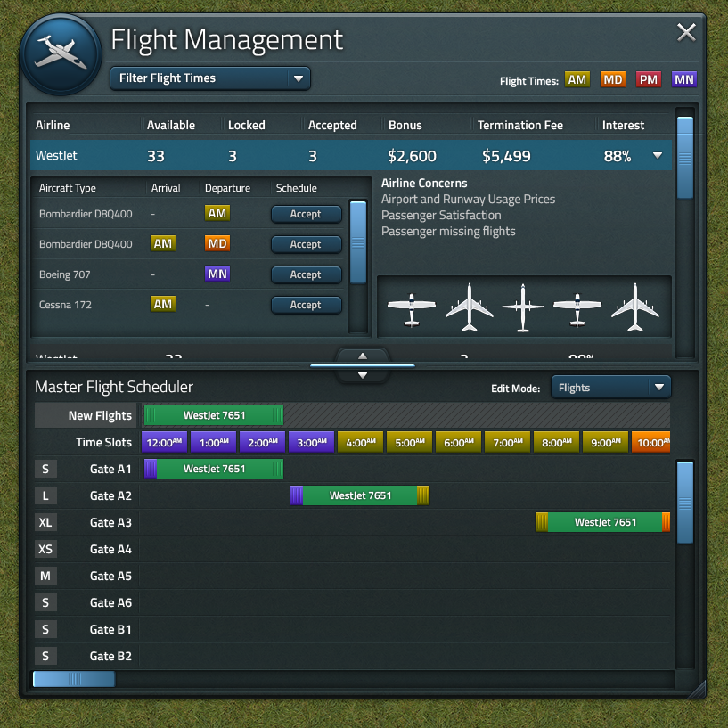The height and width of the screenshot is (728, 728).
Task: Sort by the Locked column header
Action: pos(247,125)
